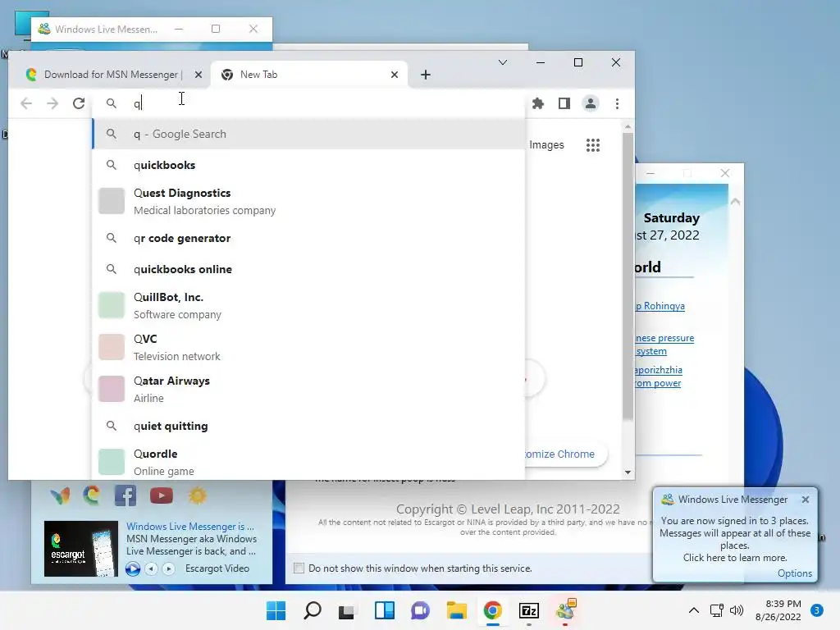Select the Quordle Online game suggestion
This screenshot has height=630, width=840.
[308, 462]
